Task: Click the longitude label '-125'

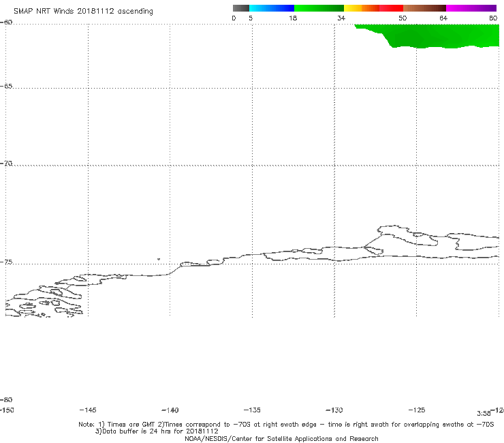Action: click(x=417, y=410)
